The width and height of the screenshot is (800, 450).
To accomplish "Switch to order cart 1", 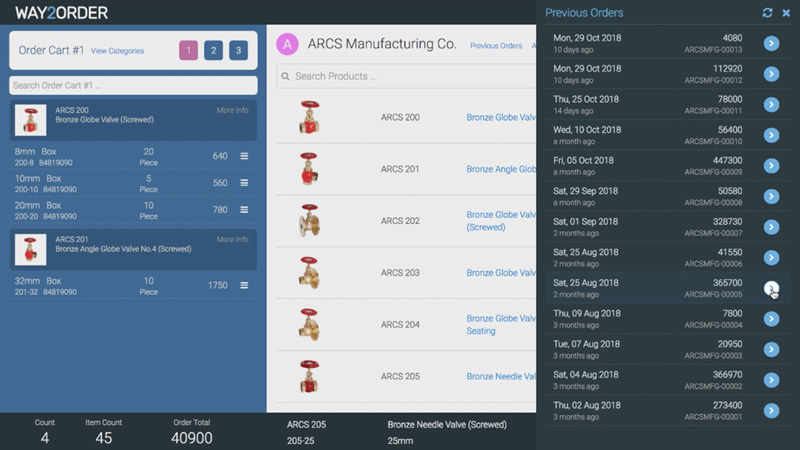I will coord(188,50).
